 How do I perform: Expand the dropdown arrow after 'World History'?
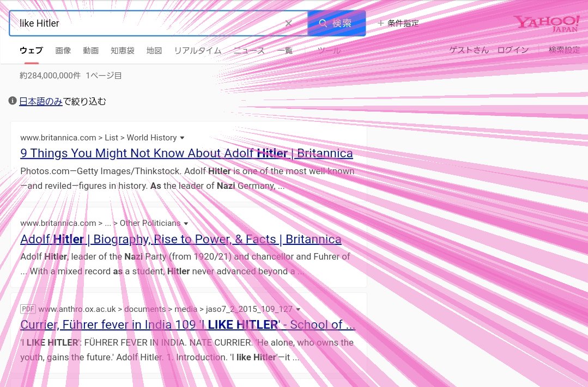click(x=182, y=138)
